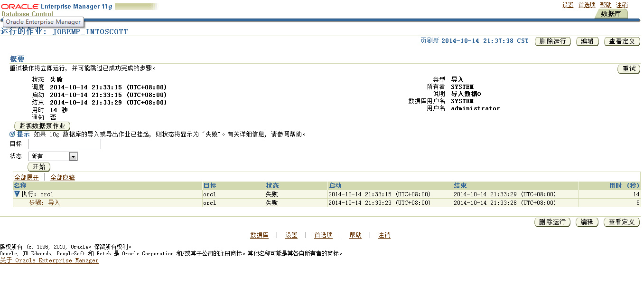Switch to the 数据库 tab

coord(611,14)
